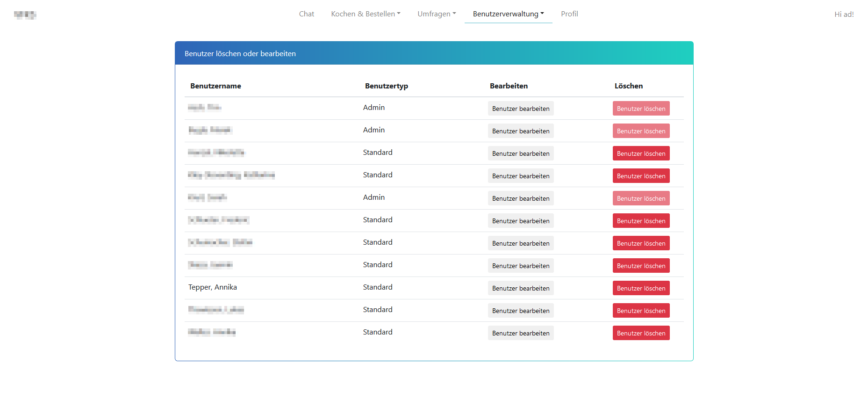
Task: Click 'Admin' in the first table row
Action: click(374, 108)
